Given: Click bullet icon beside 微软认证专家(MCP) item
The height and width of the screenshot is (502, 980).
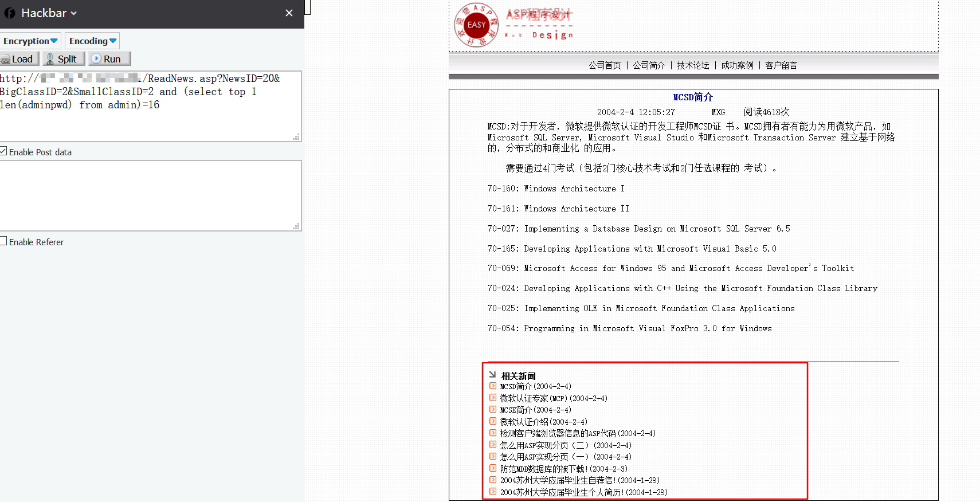Looking at the screenshot, I should tap(493, 397).
